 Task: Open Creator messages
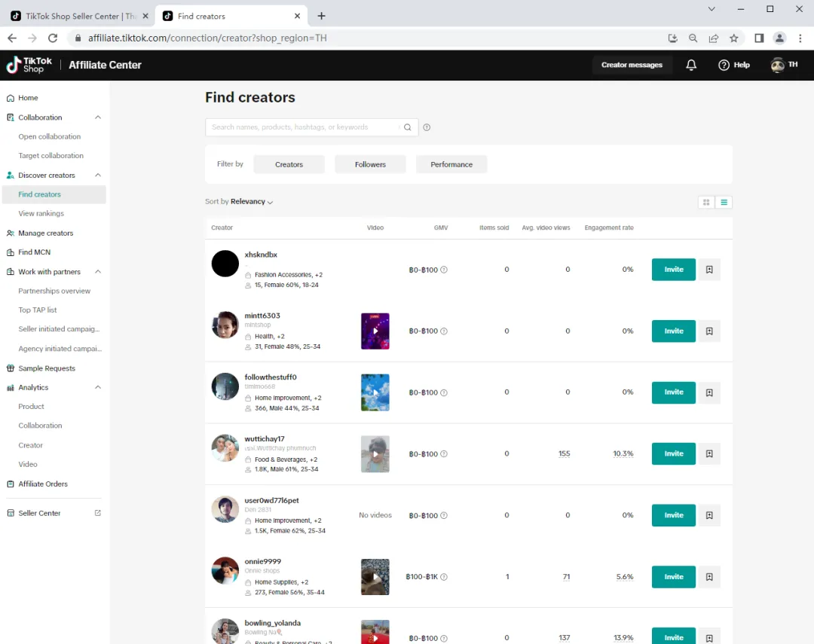pos(632,65)
